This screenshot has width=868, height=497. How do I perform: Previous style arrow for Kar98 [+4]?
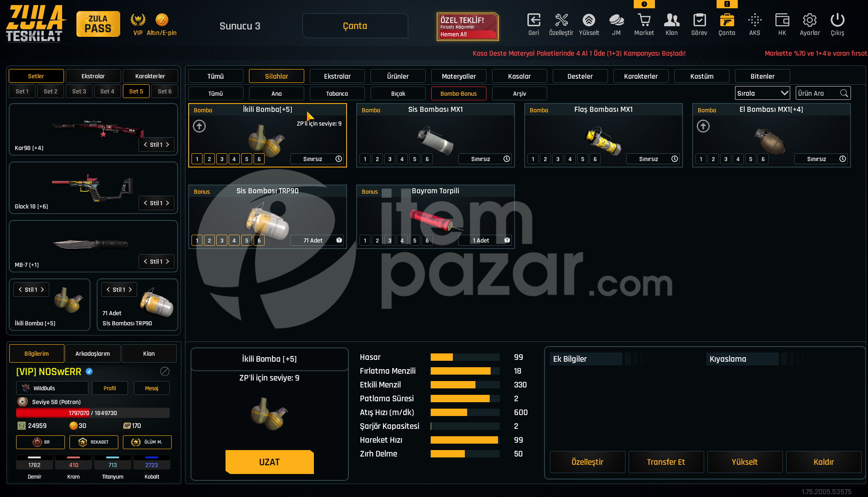pos(145,144)
